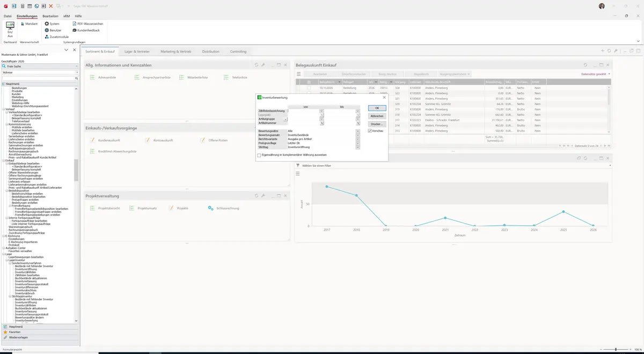Select Inventurbewertung in the navigation tree
This screenshot has height=354, width=644.
pos(26,320)
